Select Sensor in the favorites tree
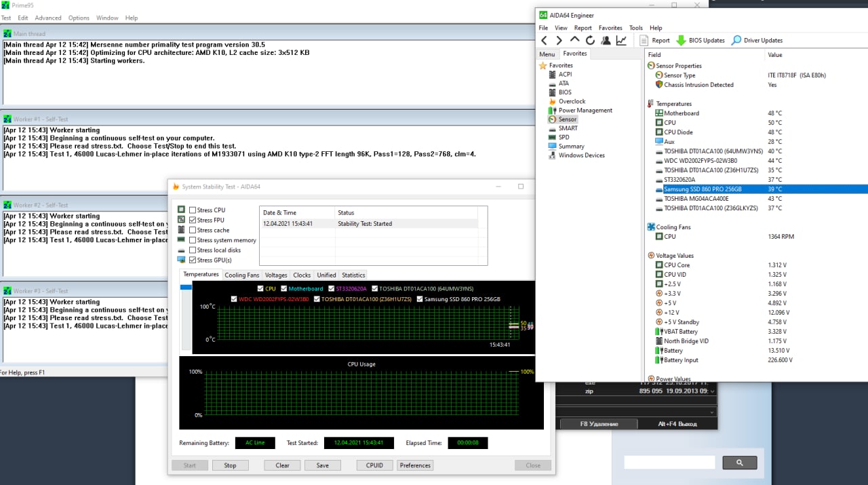 pyautogui.click(x=568, y=119)
